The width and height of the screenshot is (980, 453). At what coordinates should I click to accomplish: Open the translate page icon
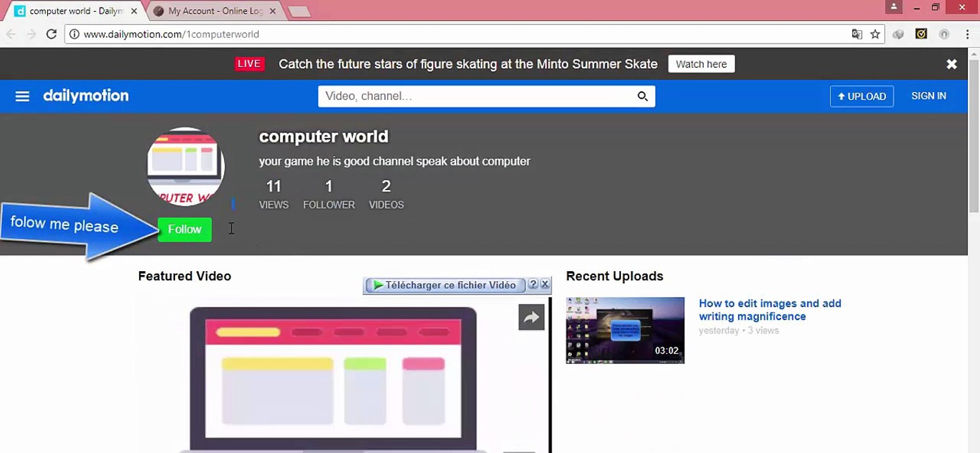[857, 35]
